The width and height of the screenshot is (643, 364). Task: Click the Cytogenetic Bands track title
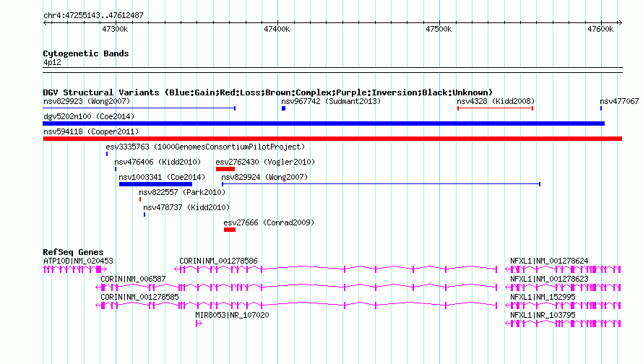[86, 53]
